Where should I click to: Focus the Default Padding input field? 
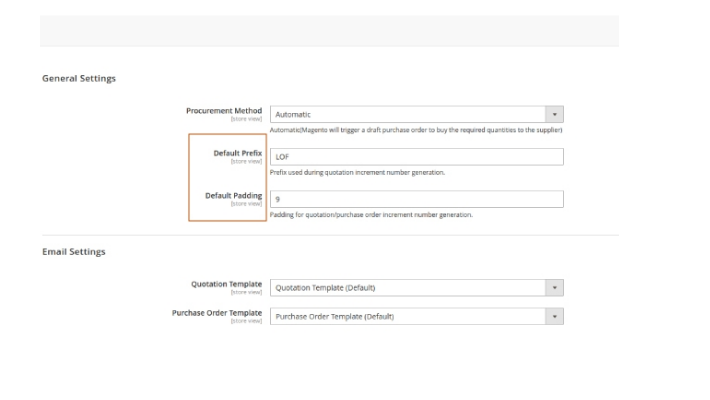click(416, 199)
